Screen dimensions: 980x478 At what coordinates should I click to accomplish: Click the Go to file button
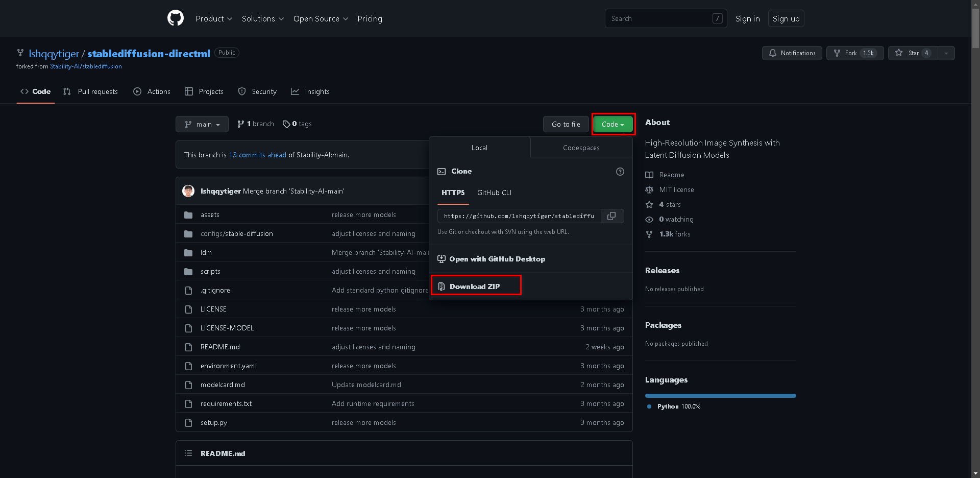[x=566, y=124]
